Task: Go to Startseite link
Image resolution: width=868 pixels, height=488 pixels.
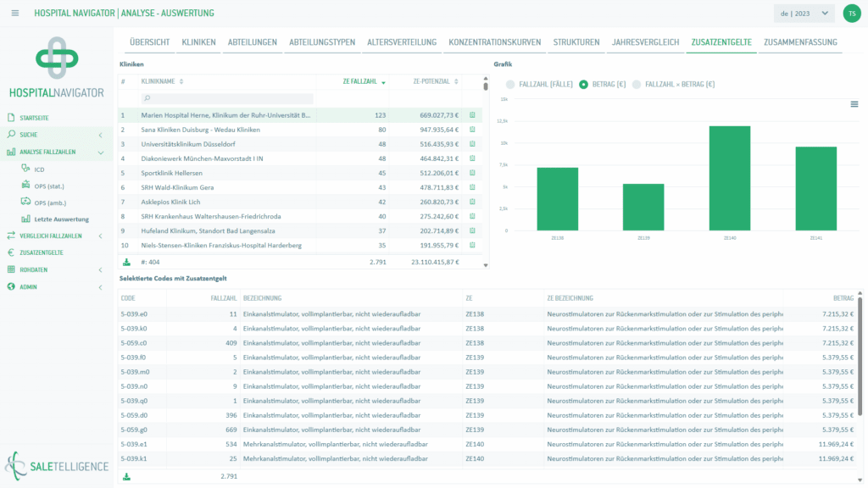Action: coord(34,118)
